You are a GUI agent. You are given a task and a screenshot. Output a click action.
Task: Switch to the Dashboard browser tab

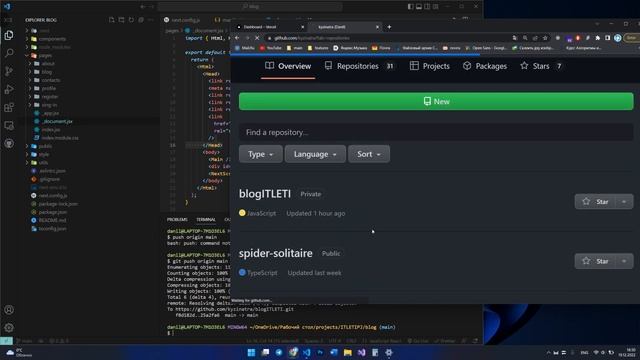[x=265, y=27]
